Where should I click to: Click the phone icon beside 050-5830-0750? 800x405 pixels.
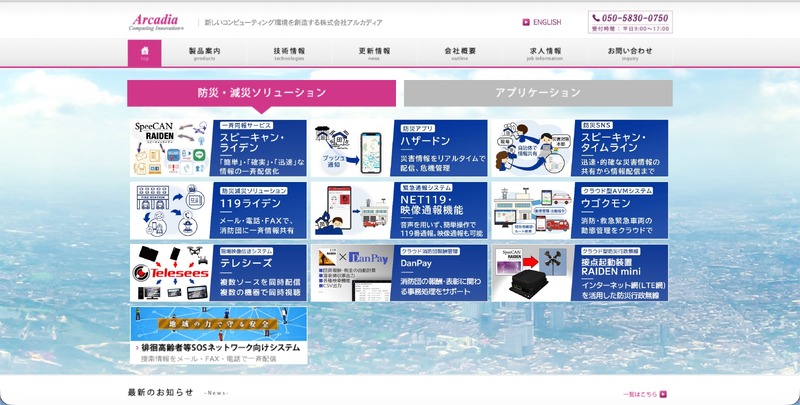point(596,18)
